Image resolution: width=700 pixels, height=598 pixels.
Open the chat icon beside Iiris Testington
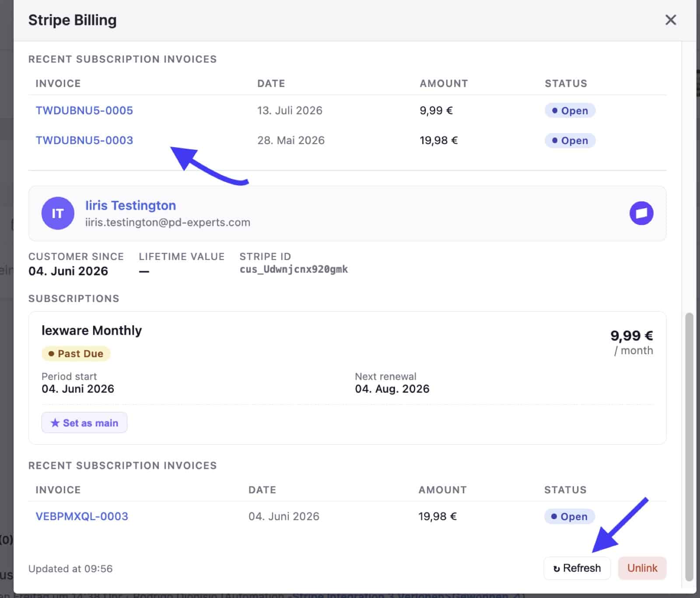click(x=641, y=213)
